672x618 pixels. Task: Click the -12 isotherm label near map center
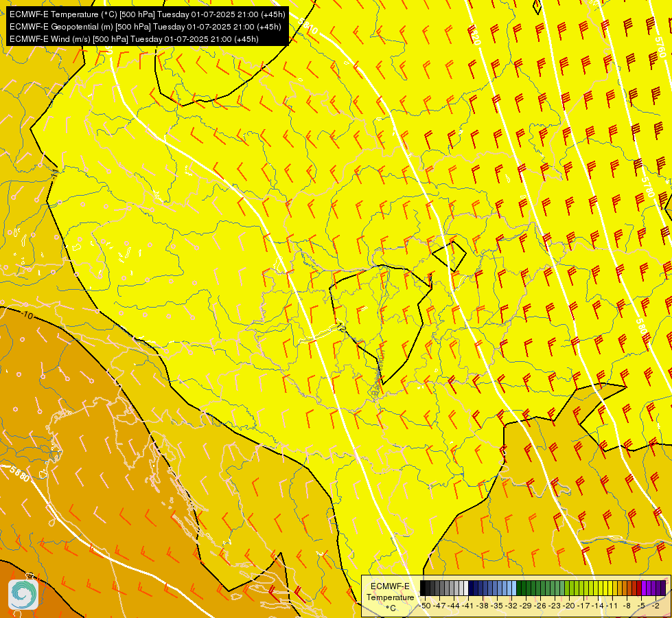342,328
